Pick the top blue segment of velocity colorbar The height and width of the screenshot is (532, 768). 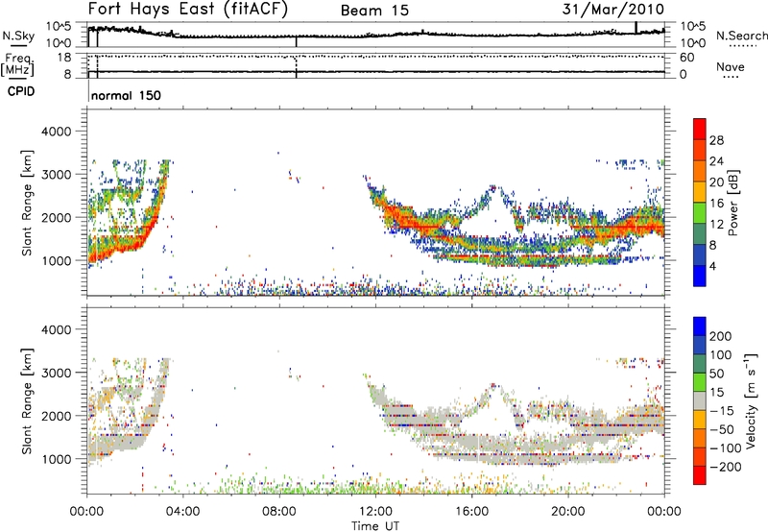pos(700,326)
